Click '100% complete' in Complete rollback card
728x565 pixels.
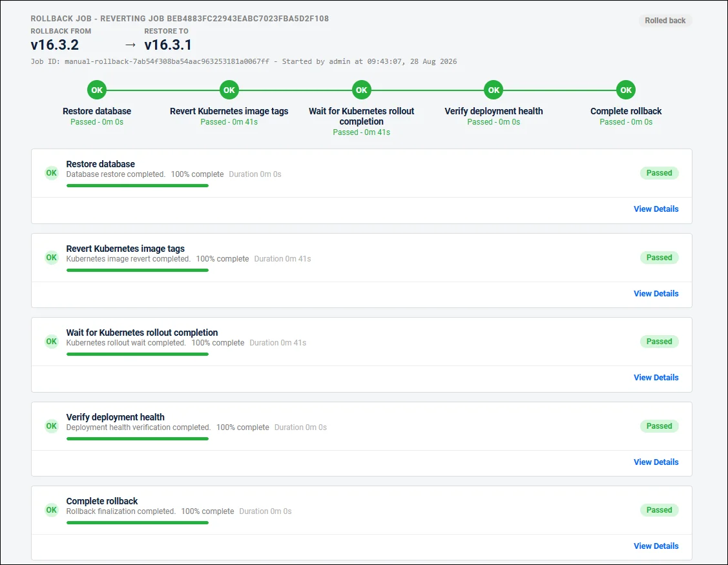[x=207, y=511]
